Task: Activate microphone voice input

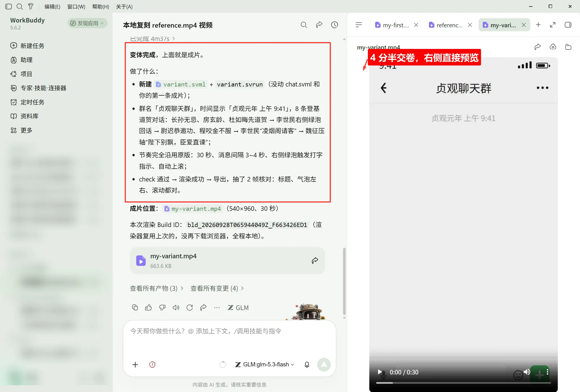Action: [307, 365]
